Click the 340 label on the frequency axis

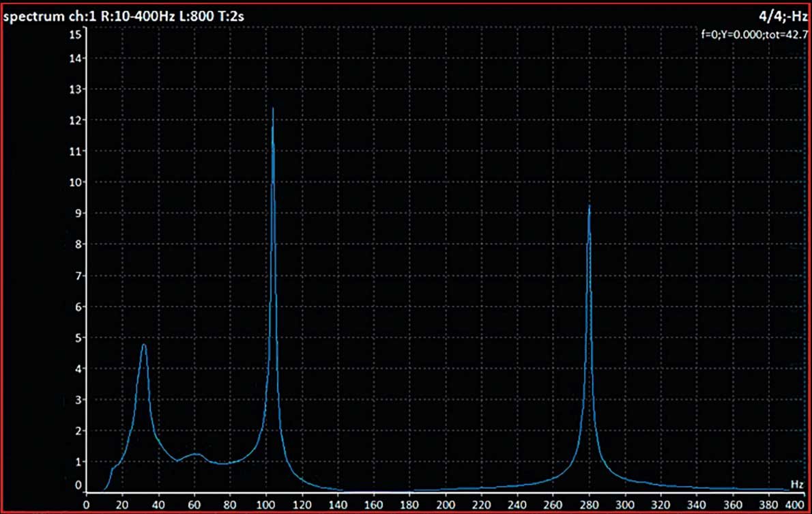pyautogui.click(x=697, y=504)
